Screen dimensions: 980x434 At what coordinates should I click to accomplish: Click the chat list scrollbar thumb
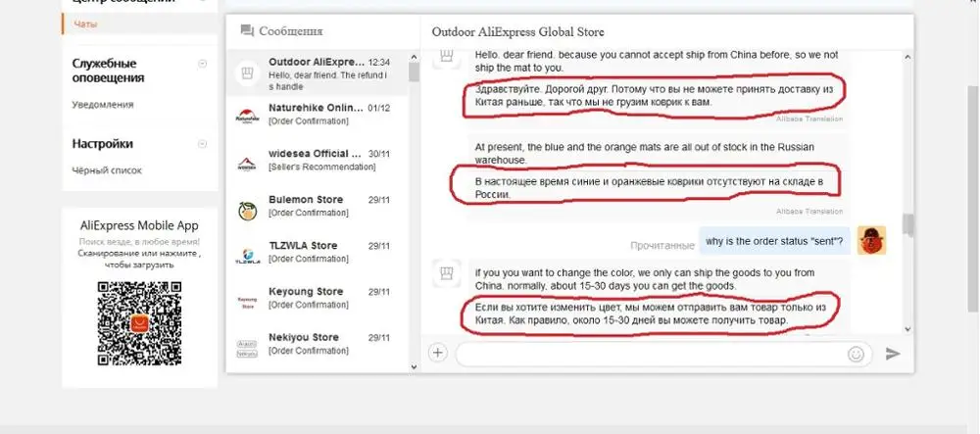(x=414, y=72)
